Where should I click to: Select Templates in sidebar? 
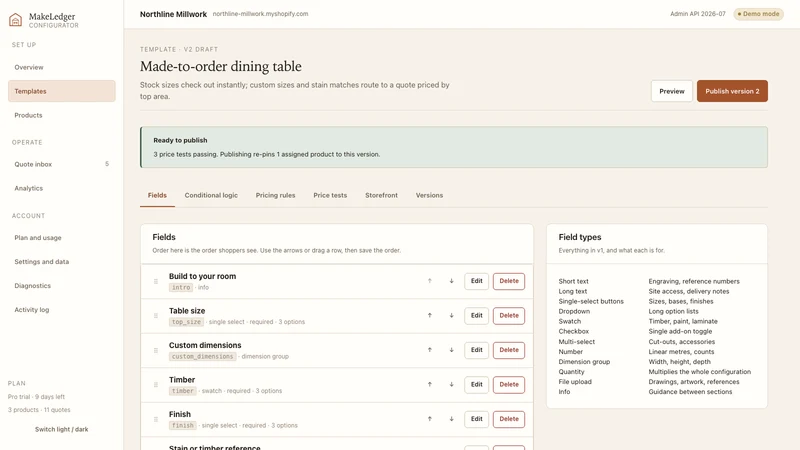pos(62,91)
